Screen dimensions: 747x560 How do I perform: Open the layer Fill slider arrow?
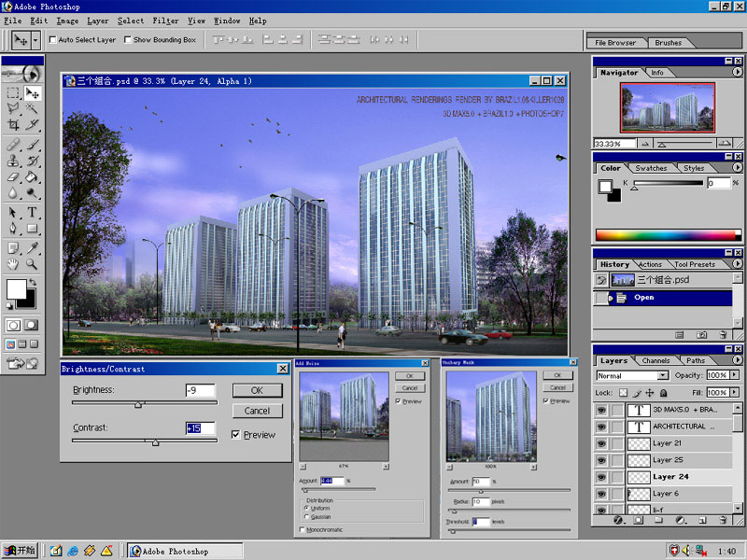(734, 392)
